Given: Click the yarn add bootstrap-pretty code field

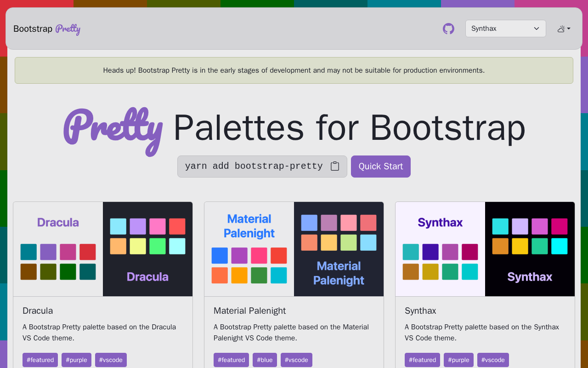Looking at the screenshot, I should (x=262, y=167).
